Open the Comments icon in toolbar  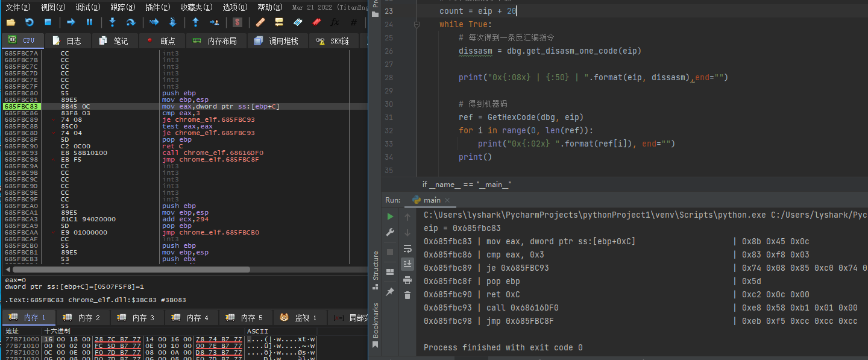(279, 22)
